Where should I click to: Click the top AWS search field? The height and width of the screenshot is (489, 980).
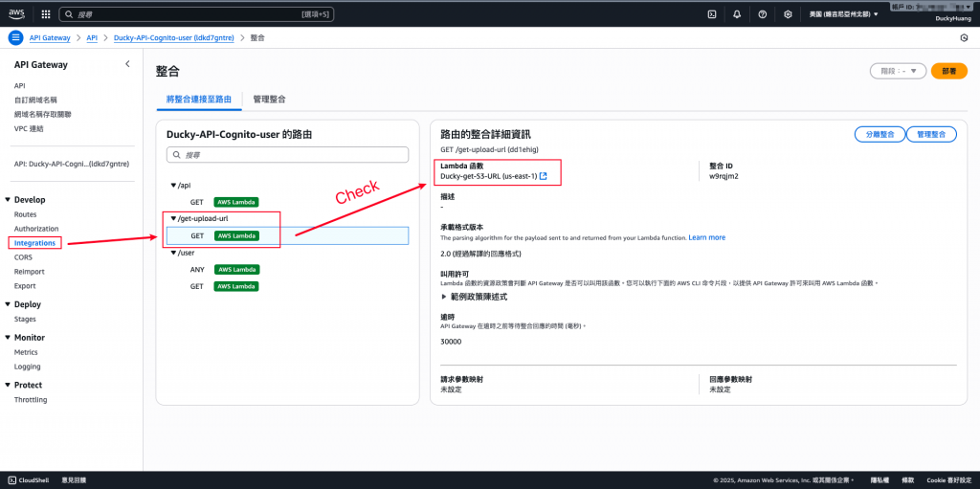tap(197, 13)
